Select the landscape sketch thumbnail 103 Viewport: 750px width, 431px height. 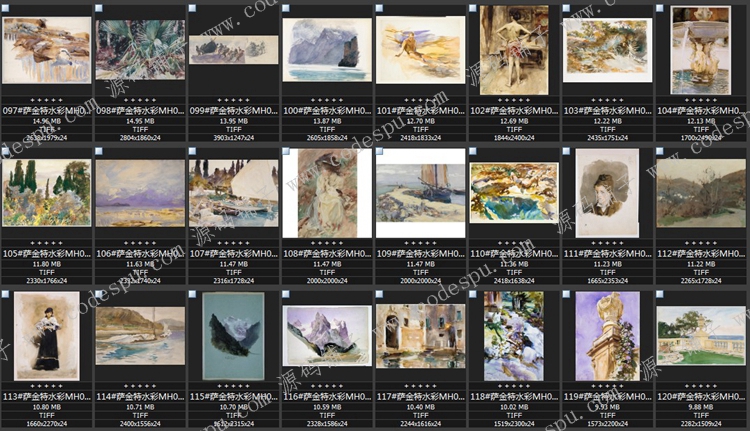point(607,50)
